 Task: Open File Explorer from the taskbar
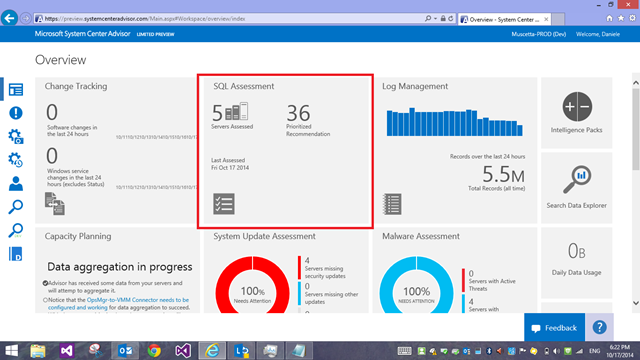pyautogui.click(x=38, y=351)
